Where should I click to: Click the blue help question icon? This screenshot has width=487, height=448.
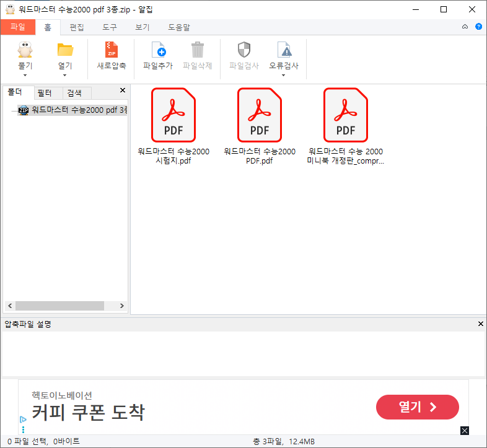click(x=478, y=27)
